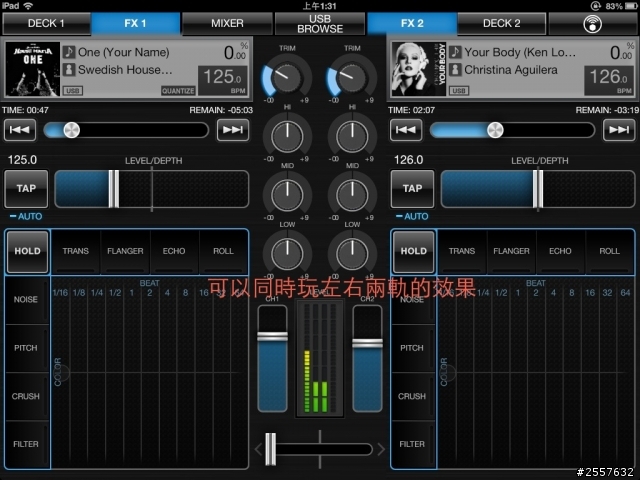The image size is (640, 480).
Task: Click channel 1 TRIM knob
Action: (287, 77)
